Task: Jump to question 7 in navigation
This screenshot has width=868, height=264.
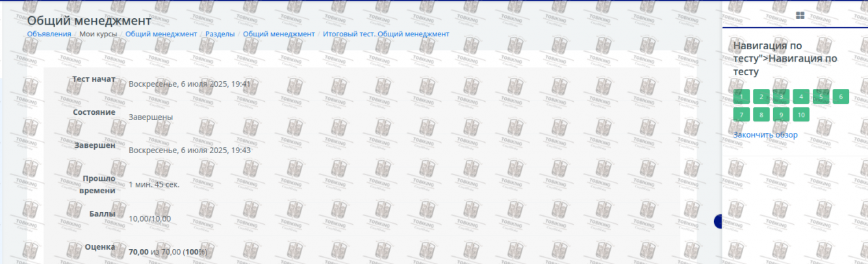Action: [741, 114]
